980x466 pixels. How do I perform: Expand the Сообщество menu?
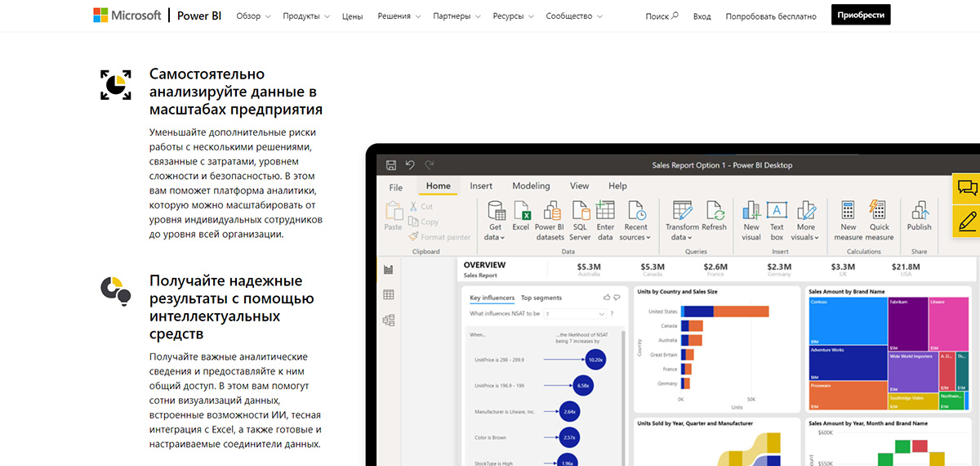click(x=574, y=16)
